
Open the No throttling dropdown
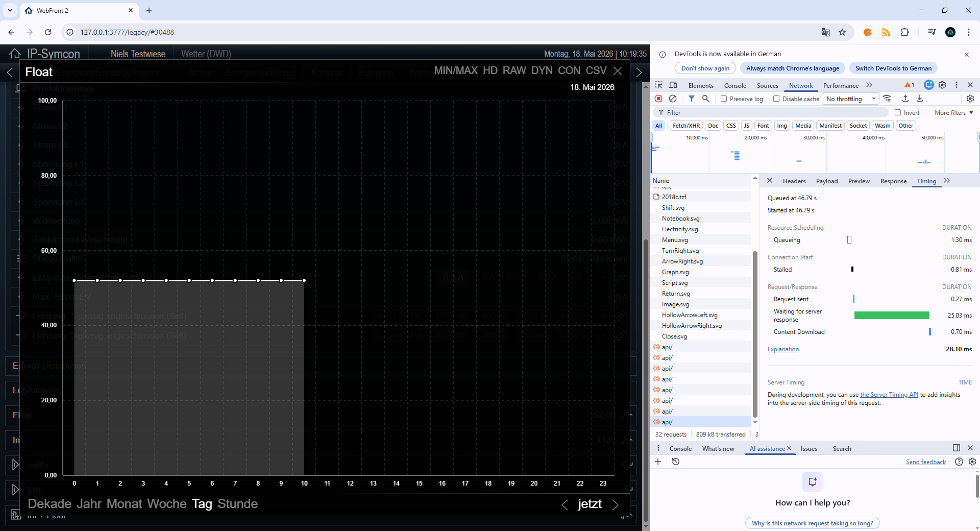click(851, 99)
